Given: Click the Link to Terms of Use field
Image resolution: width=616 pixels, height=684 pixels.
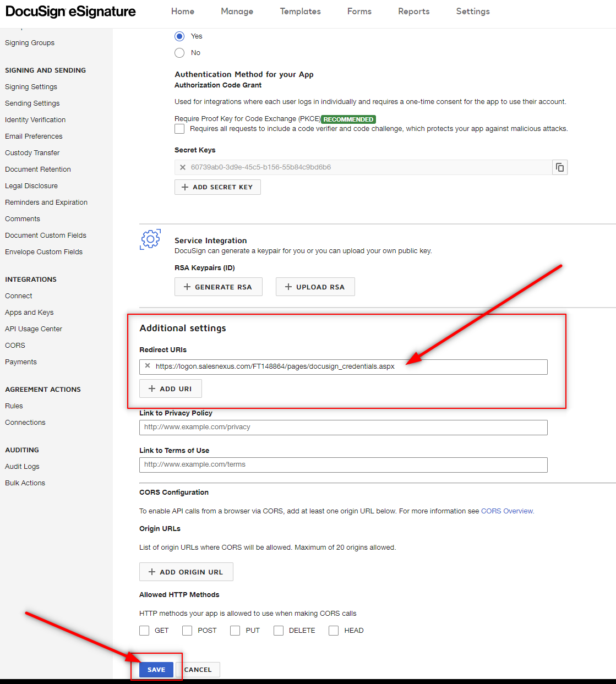Looking at the screenshot, I should tap(344, 465).
